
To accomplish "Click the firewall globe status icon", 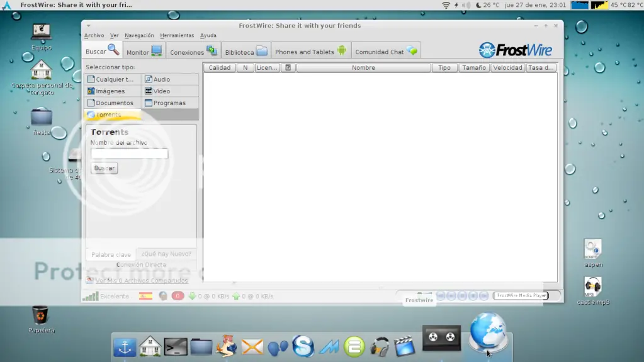I will [x=163, y=296].
